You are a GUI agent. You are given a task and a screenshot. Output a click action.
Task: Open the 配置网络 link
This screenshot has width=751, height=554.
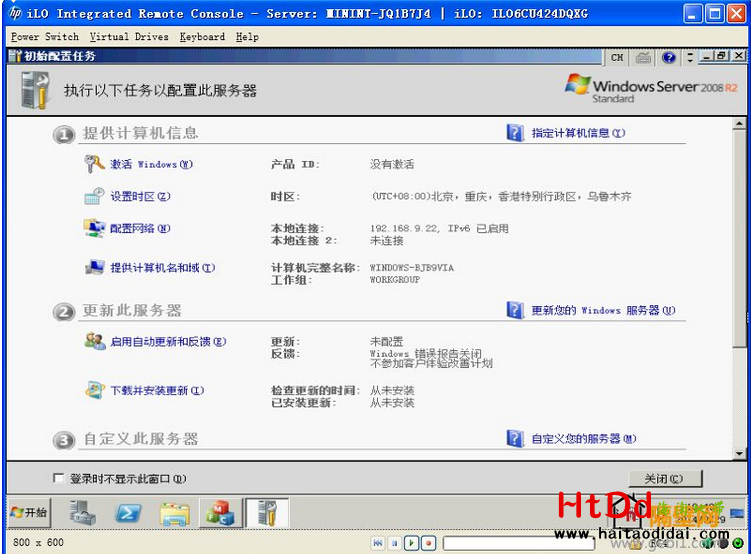click(140, 228)
